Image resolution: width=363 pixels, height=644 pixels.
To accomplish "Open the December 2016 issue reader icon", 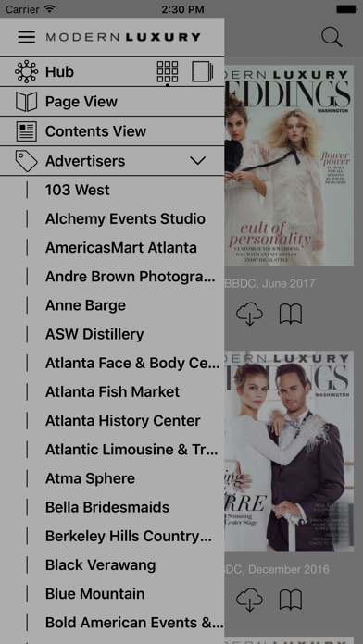I will click(x=291, y=601).
